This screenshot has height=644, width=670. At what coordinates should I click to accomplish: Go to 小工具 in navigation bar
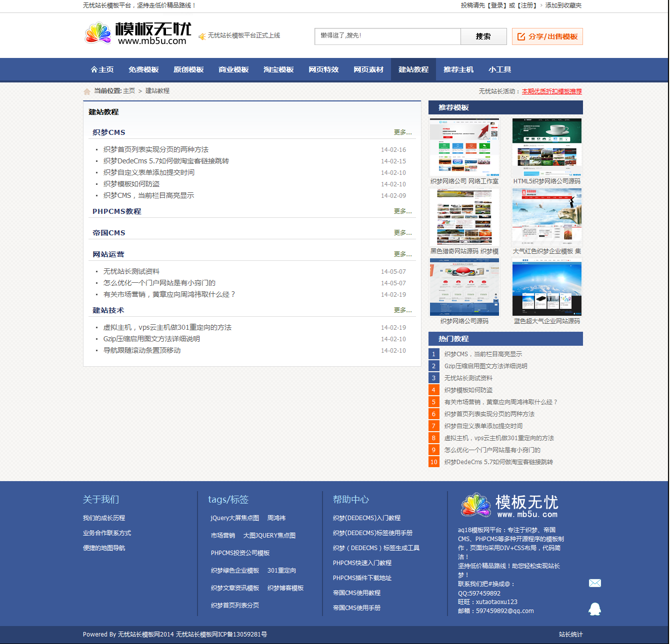(499, 70)
